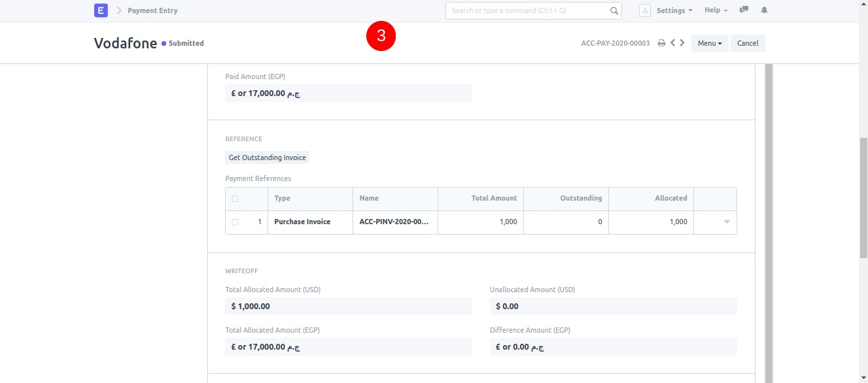Click the Cancel button
Screen dimensions: 868x383
[x=748, y=43]
